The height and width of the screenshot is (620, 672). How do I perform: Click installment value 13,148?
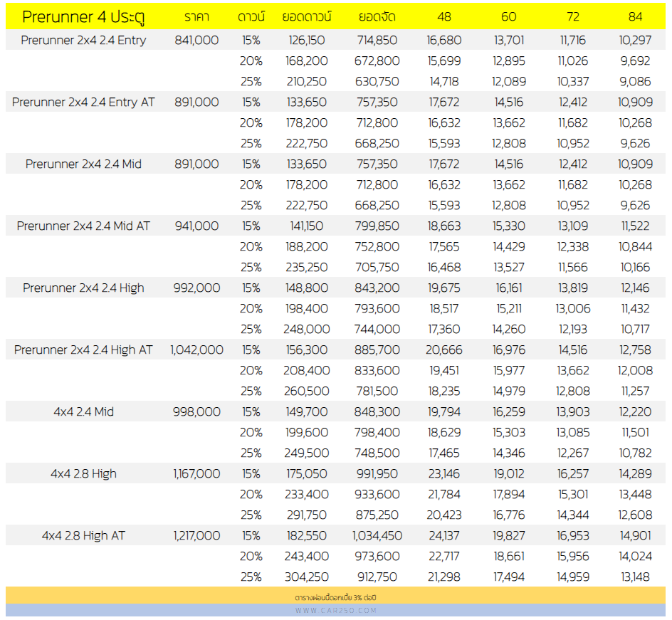pos(635,577)
